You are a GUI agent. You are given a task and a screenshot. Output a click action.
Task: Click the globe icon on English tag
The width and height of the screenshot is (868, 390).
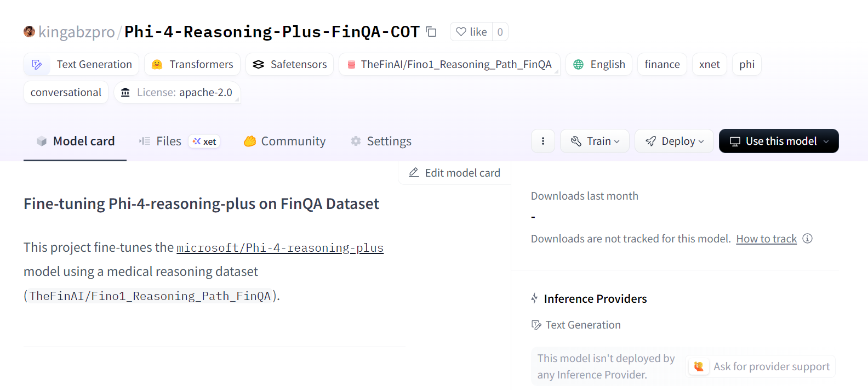[578, 64]
